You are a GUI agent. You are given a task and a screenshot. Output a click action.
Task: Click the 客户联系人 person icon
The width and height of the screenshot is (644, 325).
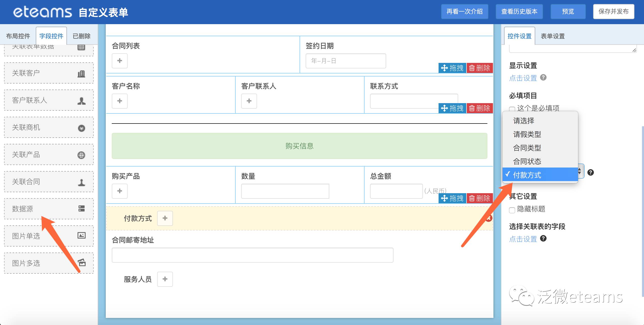81,101
